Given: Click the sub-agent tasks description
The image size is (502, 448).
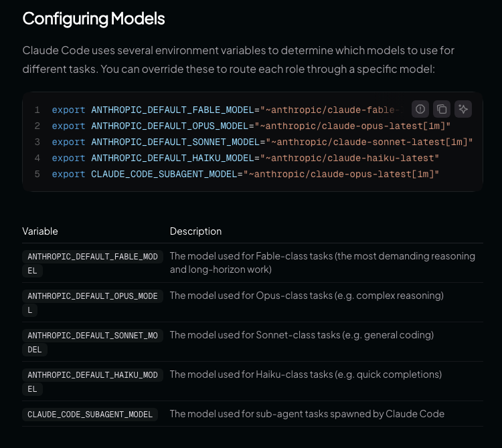Looking at the screenshot, I should click(x=307, y=414).
